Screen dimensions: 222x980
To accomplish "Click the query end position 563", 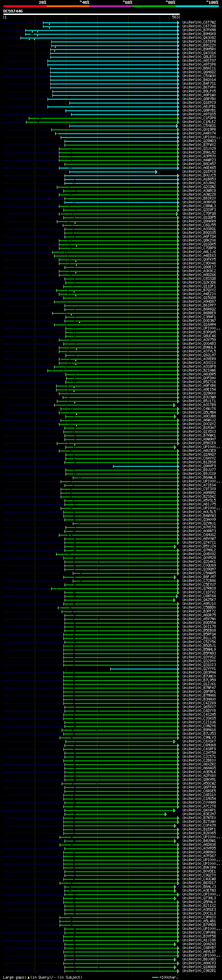I will (x=175, y=17).
